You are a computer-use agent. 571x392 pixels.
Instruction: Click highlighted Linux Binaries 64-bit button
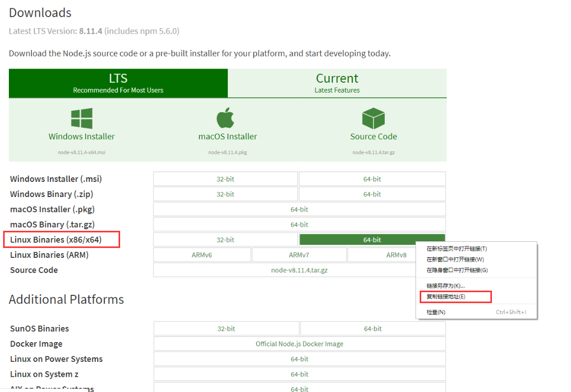(x=372, y=240)
